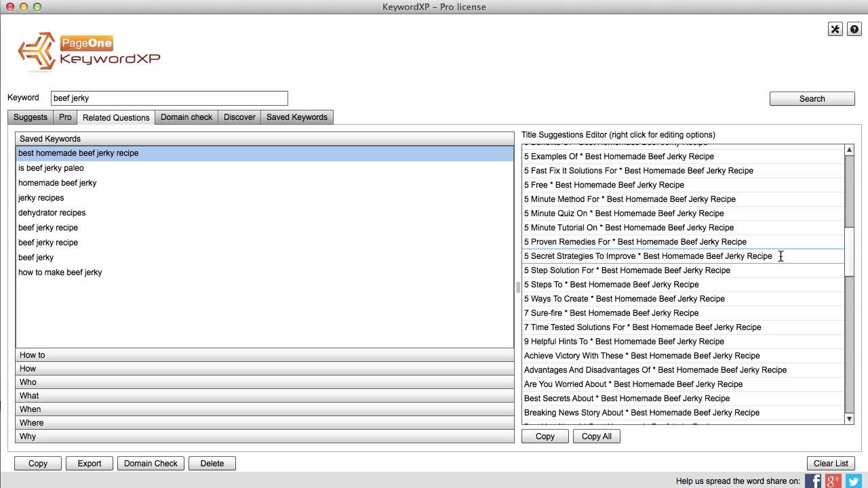This screenshot has height=488, width=868.
Task: Click the Copy All button
Action: pyautogui.click(x=597, y=436)
